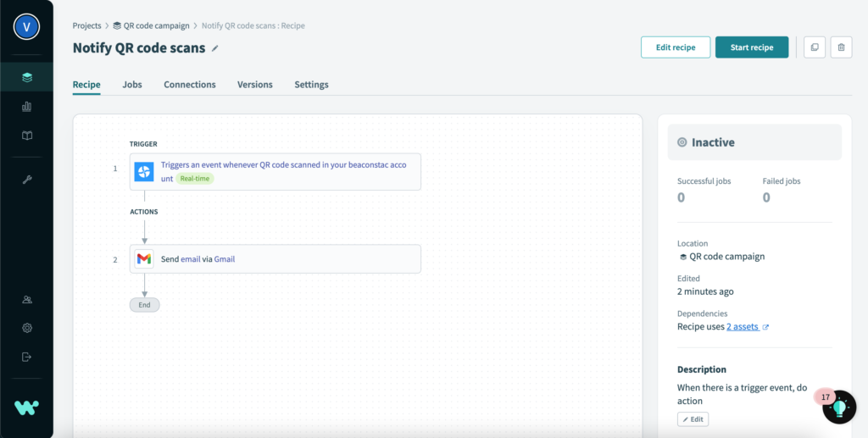Delete recipe with the trash icon
Image resolution: width=868 pixels, height=438 pixels.
[x=841, y=47]
